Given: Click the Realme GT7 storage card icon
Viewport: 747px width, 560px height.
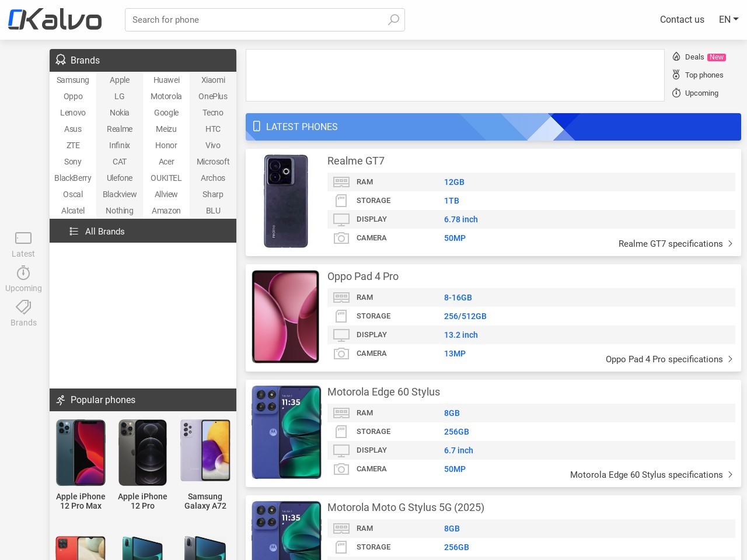Looking at the screenshot, I should click(x=341, y=201).
